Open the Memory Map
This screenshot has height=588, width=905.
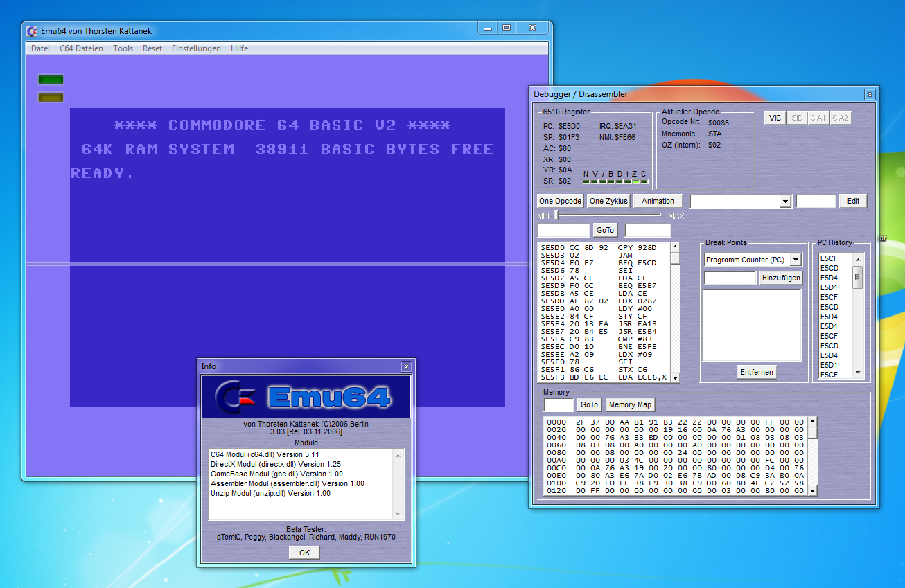point(630,404)
